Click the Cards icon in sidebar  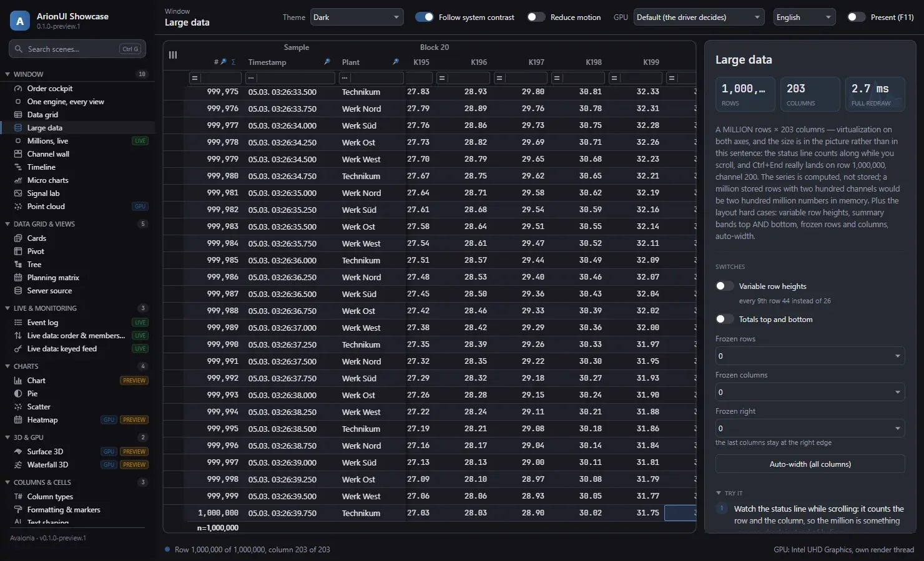click(18, 238)
